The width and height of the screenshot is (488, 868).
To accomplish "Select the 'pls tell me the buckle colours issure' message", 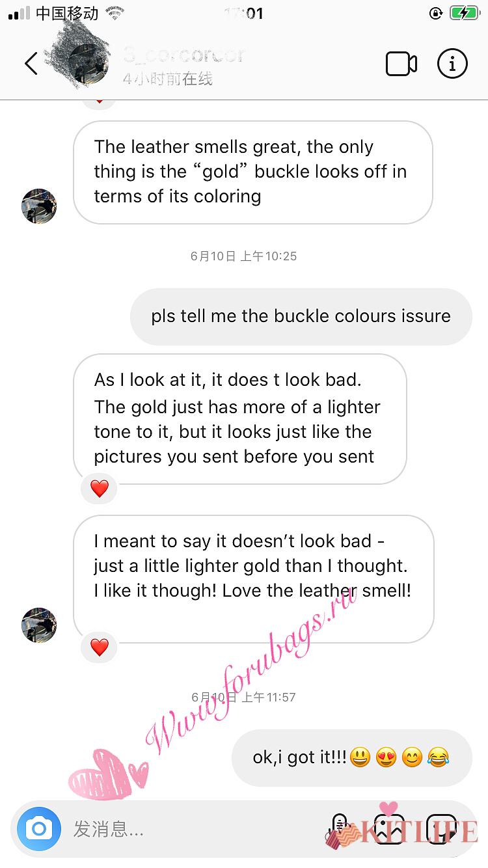I will click(301, 316).
